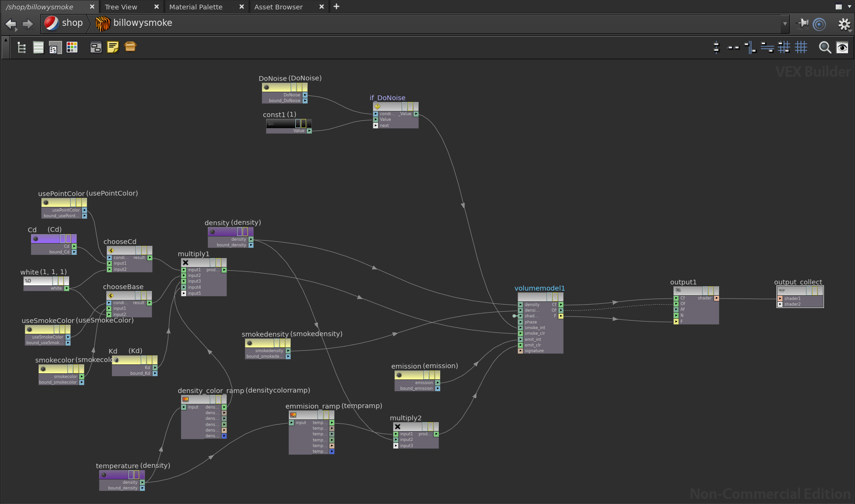
Task: Navigate back with the left arrow button
Action: (x=10, y=24)
